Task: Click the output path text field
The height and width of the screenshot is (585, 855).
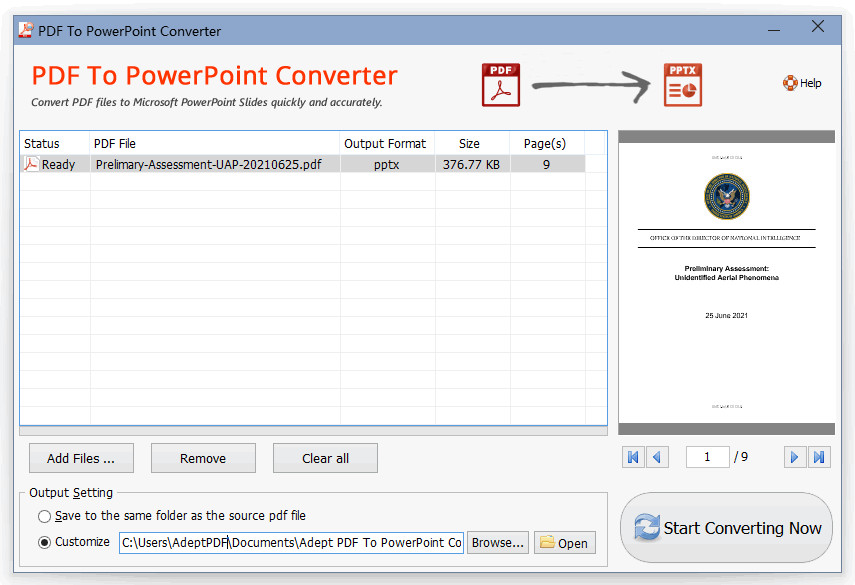Action: tap(291, 543)
